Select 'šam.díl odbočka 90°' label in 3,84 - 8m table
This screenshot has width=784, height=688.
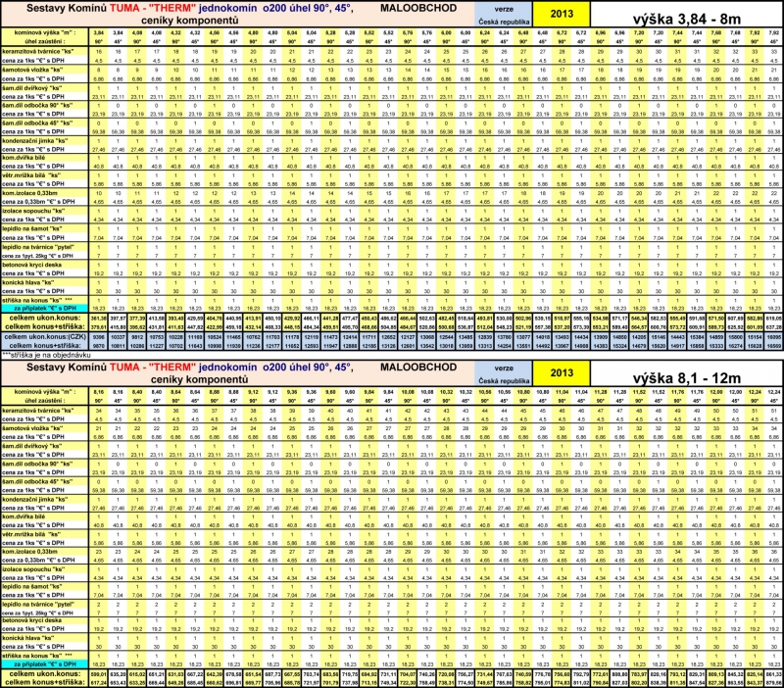click(37, 106)
